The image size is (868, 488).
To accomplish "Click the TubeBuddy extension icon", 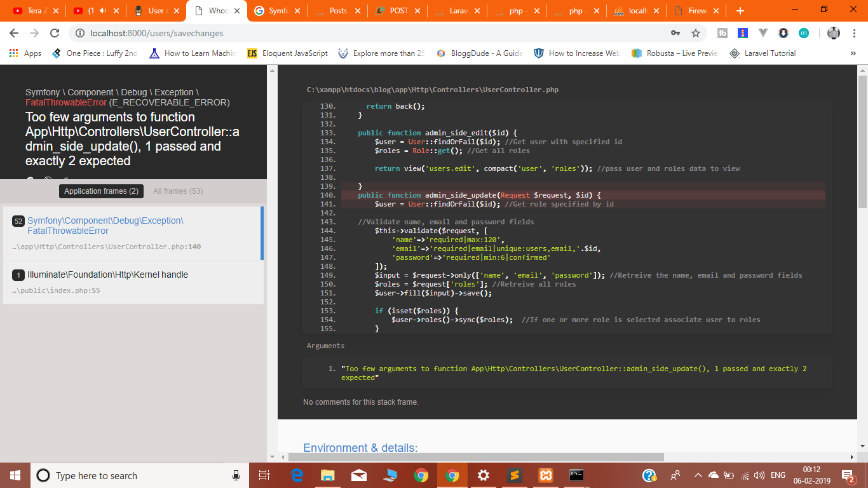I will (x=722, y=32).
